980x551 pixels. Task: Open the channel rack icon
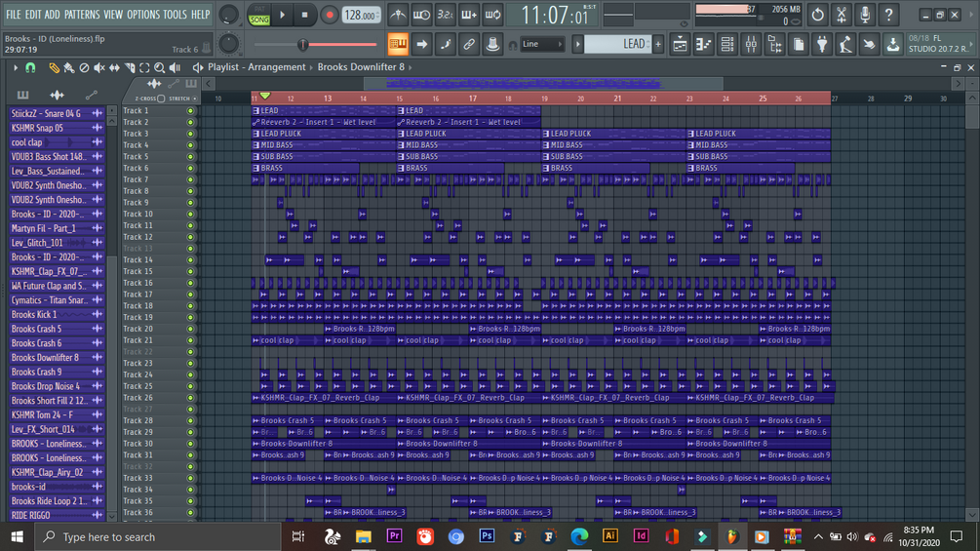pos(726,44)
